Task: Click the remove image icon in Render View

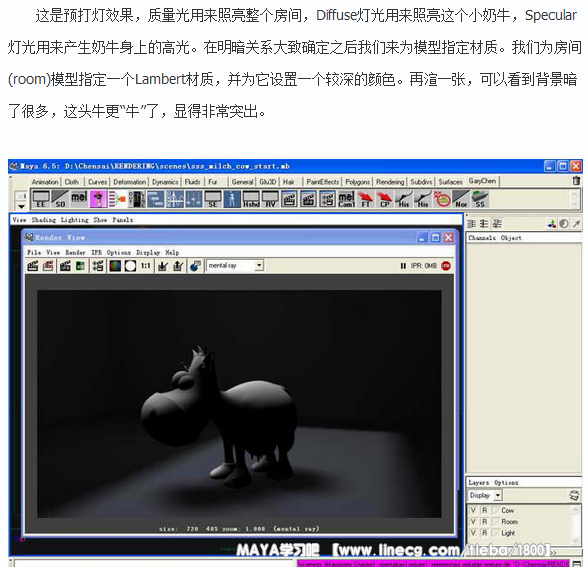Action: [178, 266]
